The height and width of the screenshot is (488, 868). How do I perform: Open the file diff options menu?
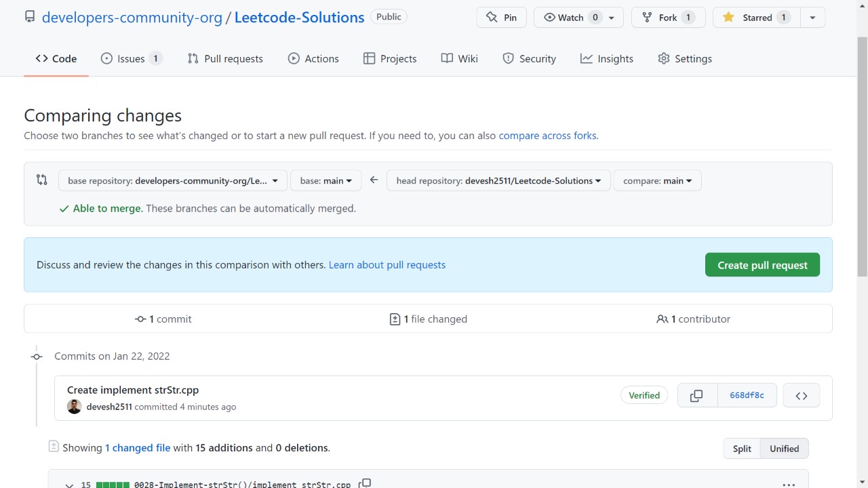coord(789,485)
